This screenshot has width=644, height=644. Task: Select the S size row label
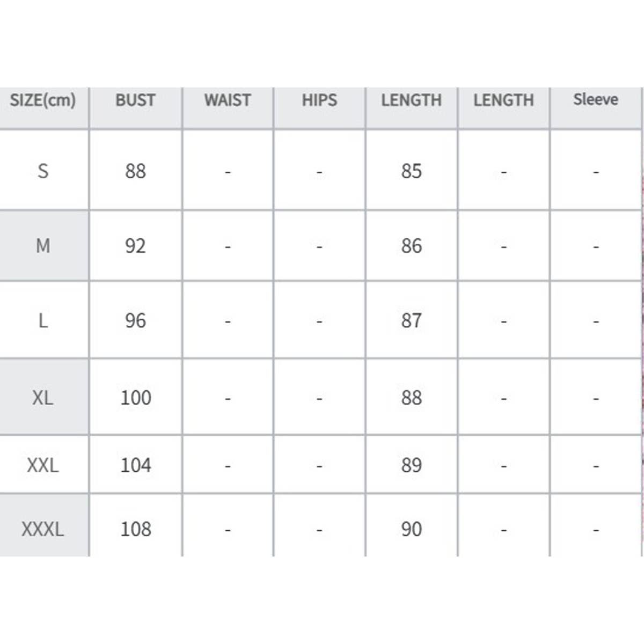pos(43,171)
